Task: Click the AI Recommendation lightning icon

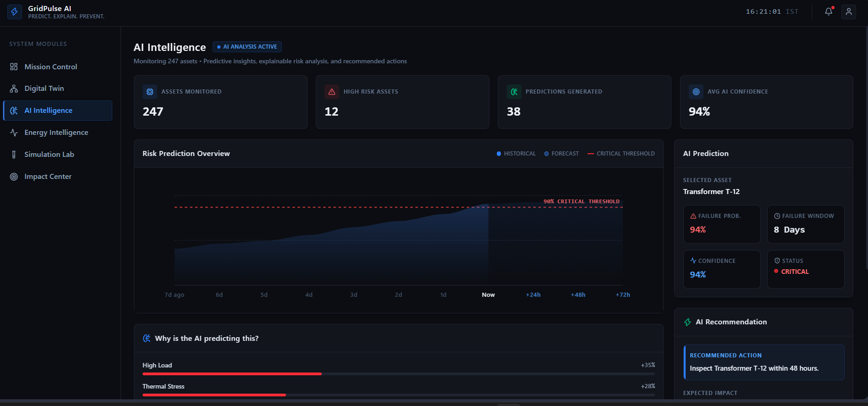Action: [687, 322]
